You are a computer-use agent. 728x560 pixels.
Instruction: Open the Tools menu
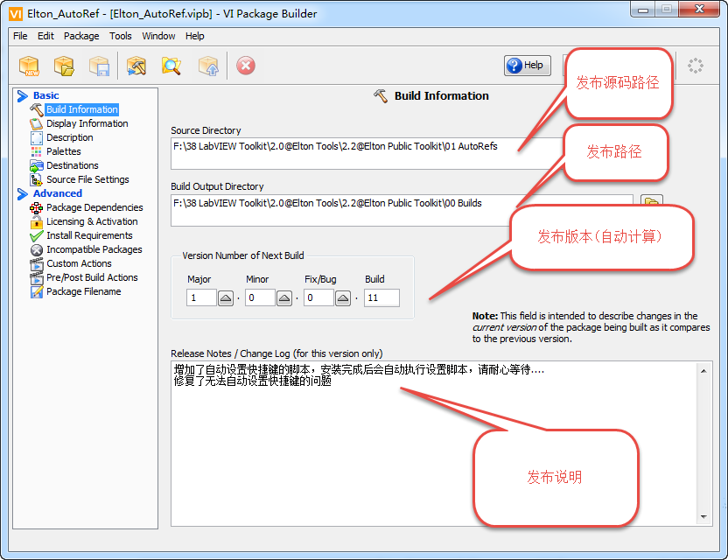point(120,36)
